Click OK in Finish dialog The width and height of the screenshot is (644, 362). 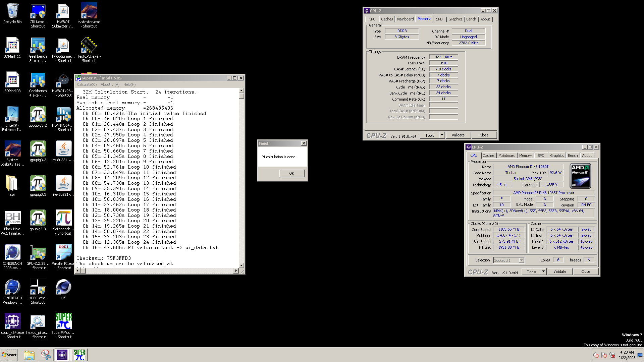coord(291,173)
